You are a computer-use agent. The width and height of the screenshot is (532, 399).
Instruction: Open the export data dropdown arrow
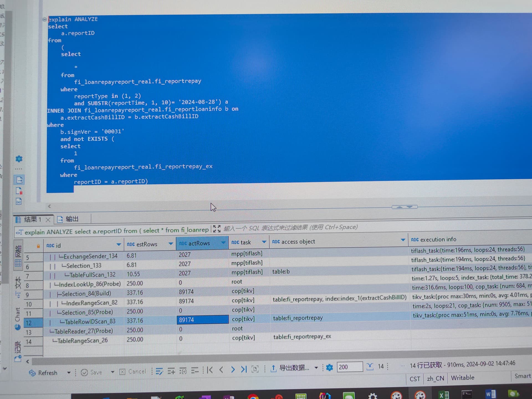pos(316,368)
